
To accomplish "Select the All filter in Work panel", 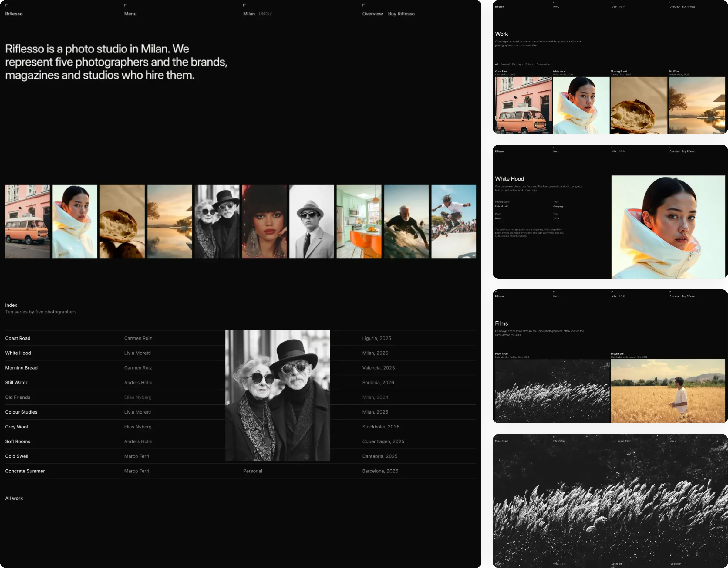I will pyautogui.click(x=496, y=64).
